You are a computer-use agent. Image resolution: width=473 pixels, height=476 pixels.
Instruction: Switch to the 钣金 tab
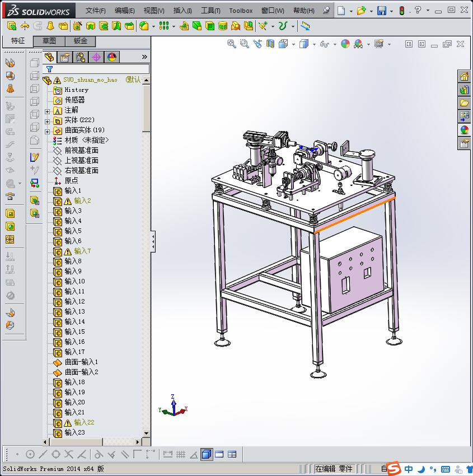tap(81, 41)
